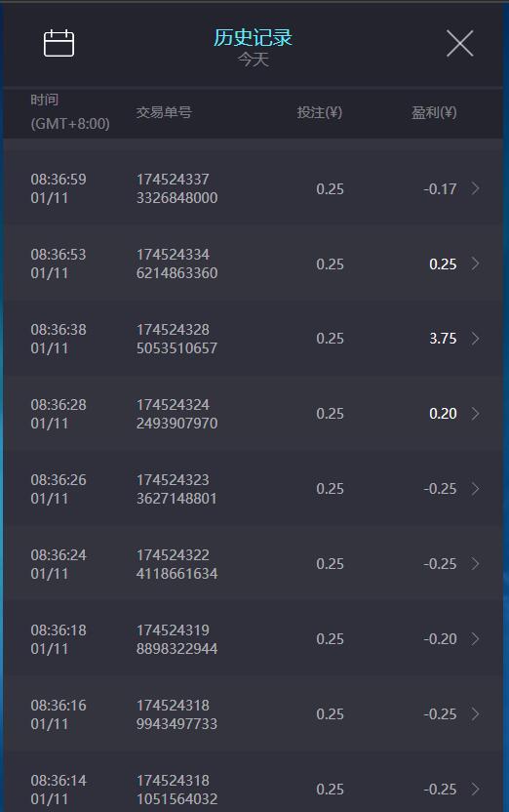Expand chevron for 08:36:24 transaction
Viewport: 509px width, 812px height.
(475, 564)
